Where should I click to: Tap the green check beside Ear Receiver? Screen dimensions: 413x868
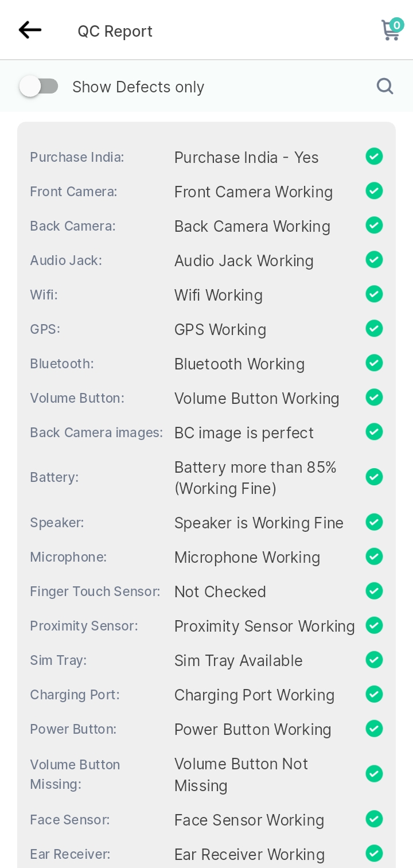(x=375, y=853)
